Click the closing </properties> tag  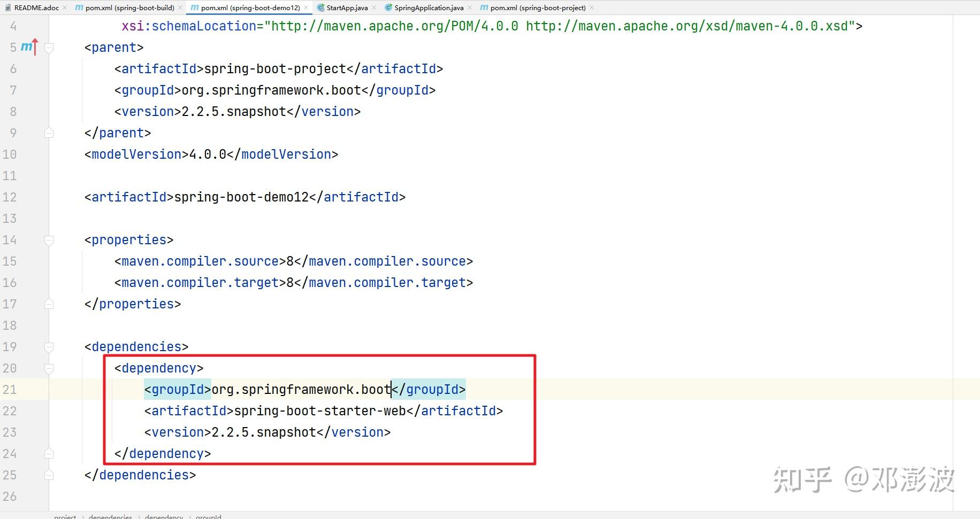[x=133, y=304]
